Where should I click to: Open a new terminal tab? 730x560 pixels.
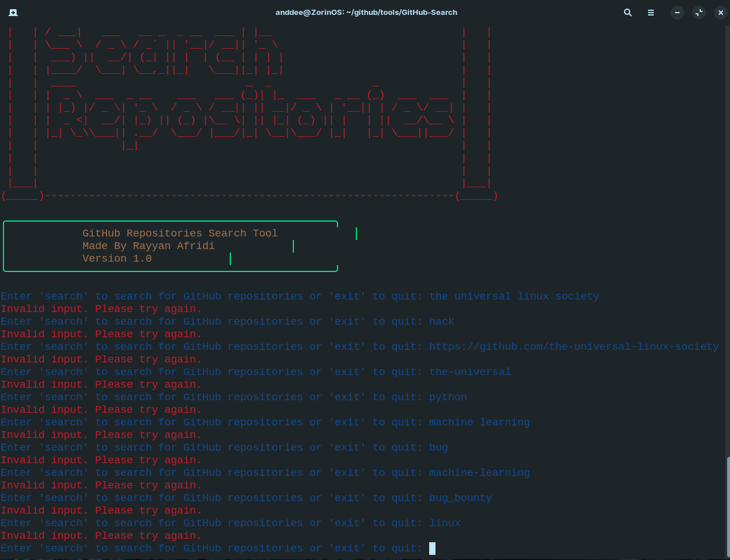pyautogui.click(x=13, y=12)
